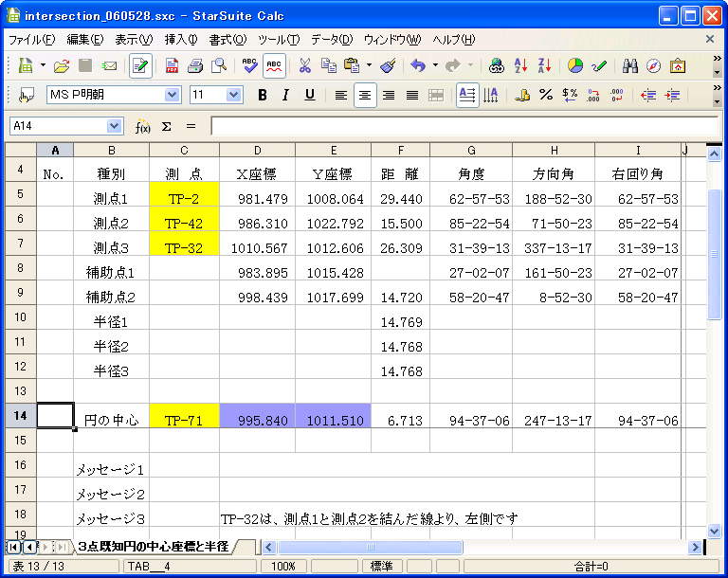The width and height of the screenshot is (728, 578).
Task: Open a file with the folder icon
Action: pos(61,66)
